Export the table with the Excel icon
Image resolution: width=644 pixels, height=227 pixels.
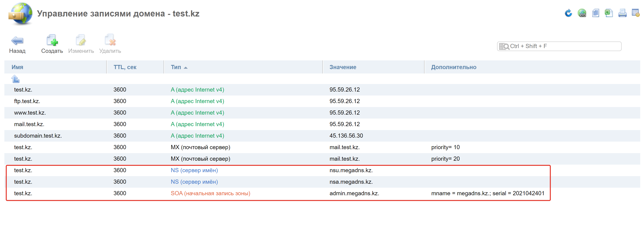point(609,13)
